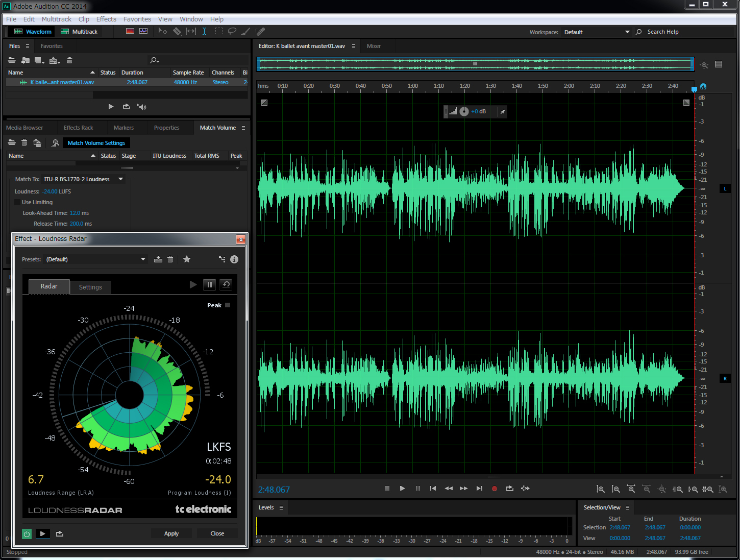Click Open File icon in Files panel

(x=12, y=60)
